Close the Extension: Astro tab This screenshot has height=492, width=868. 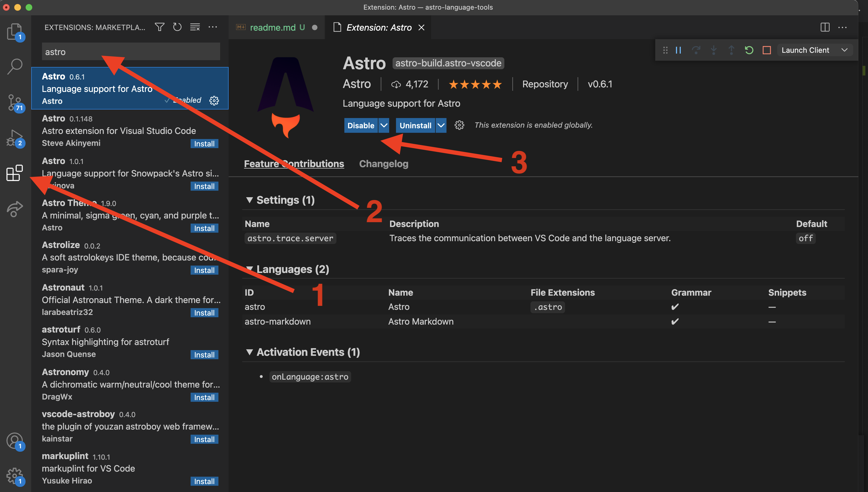[x=421, y=27]
